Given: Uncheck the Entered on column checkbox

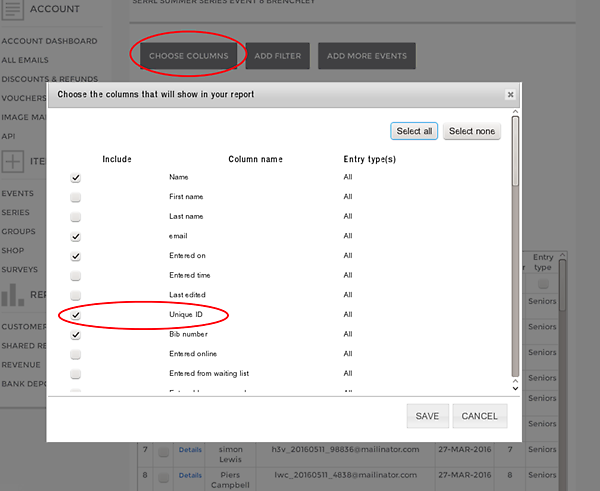Looking at the screenshot, I should coord(76,256).
